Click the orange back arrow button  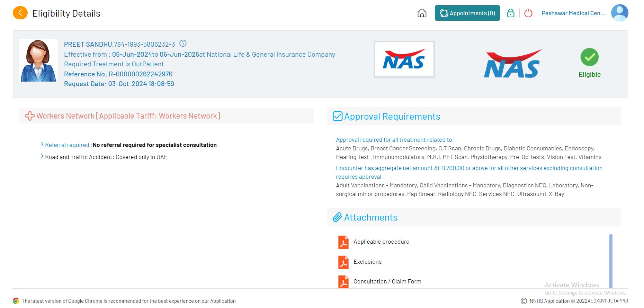[20, 13]
